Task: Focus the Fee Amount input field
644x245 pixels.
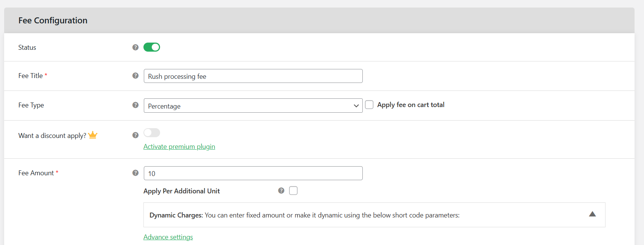Action: [x=253, y=173]
